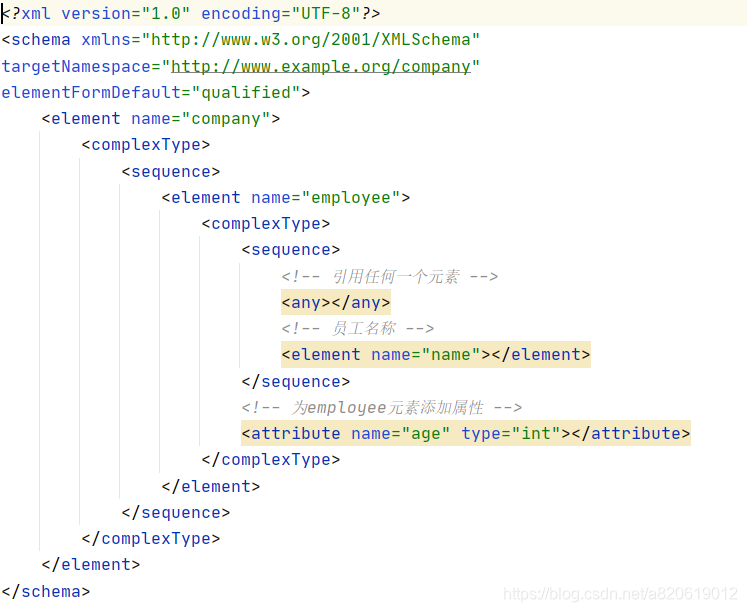
Task: Click the closing element tag for company
Action: tap(91, 565)
